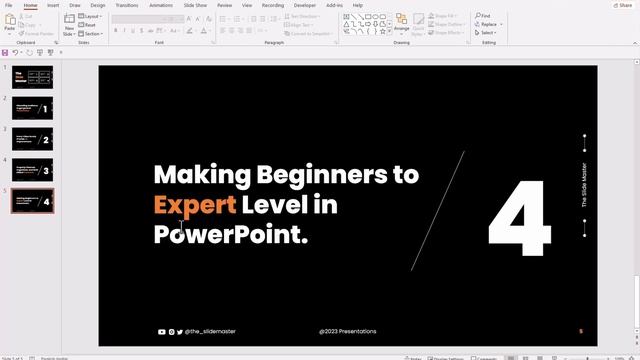Open the Developer tab
The image size is (640, 360).
pos(304,5)
